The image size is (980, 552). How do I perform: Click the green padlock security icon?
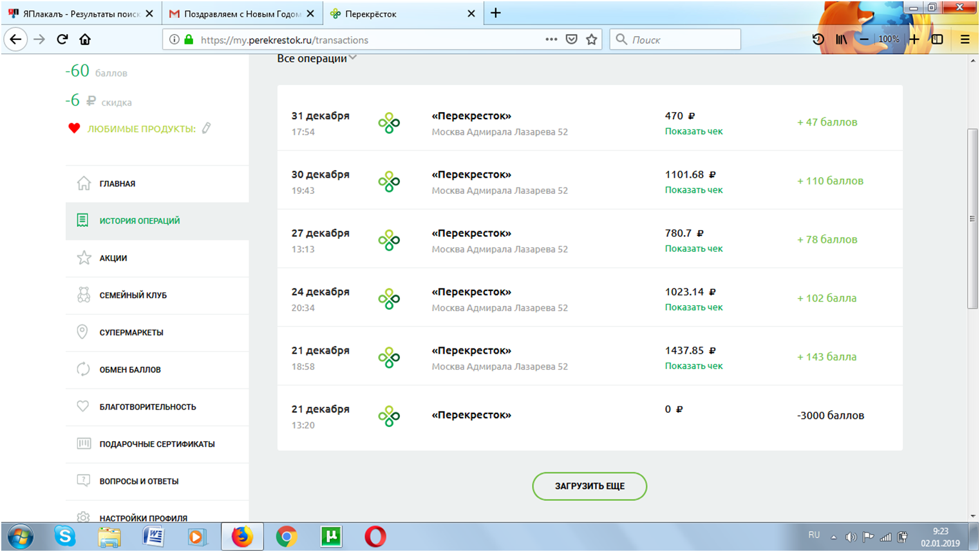tap(189, 39)
